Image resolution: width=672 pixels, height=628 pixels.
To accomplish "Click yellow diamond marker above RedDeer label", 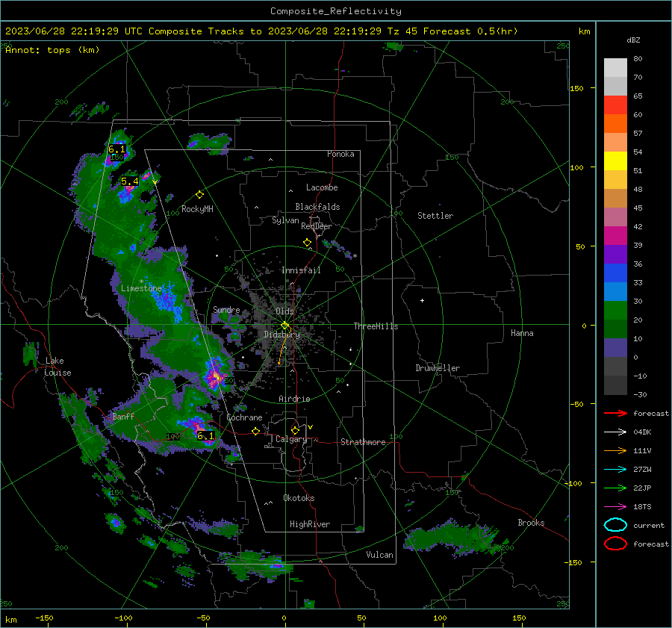I will (x=308, y=242).
